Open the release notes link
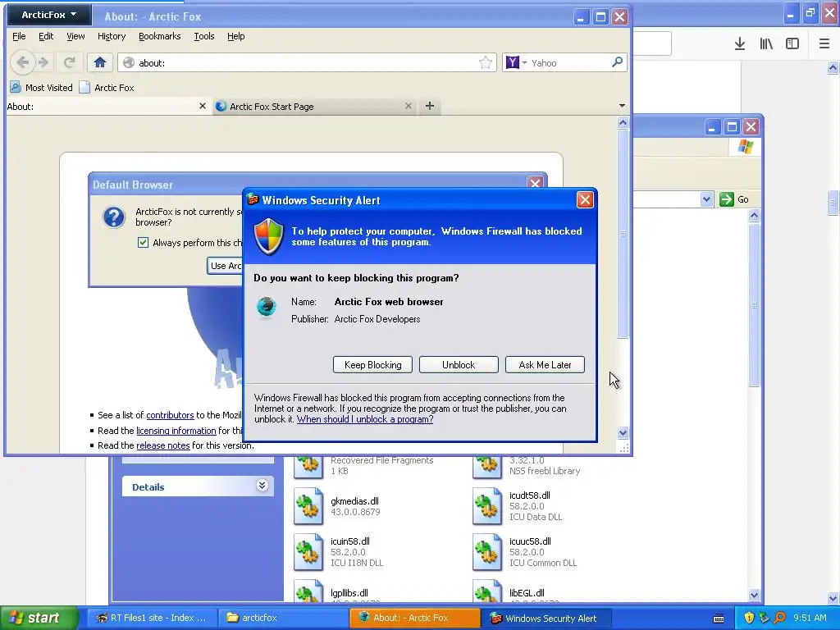This screenshot has height=630, width=840. click(x=163, y=445)
